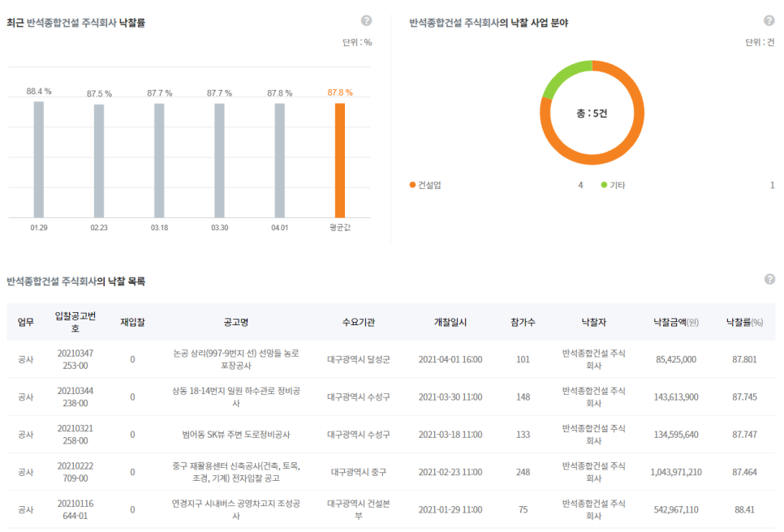
Task: Open 연경지구 시내버스 공영차고지 조성공사 notice
Action: (x=236, y=509)
